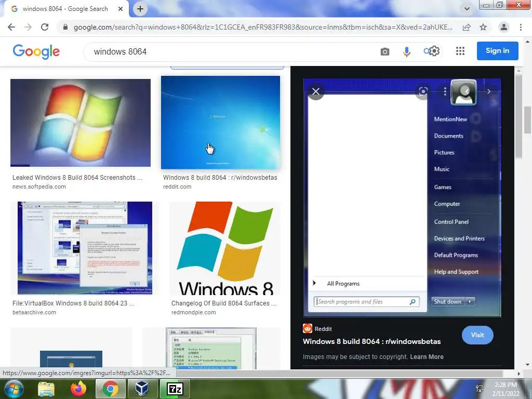Select the 'windows 8064 - Google Search' tab
The image size is (532, 399).
coord(64,9)
